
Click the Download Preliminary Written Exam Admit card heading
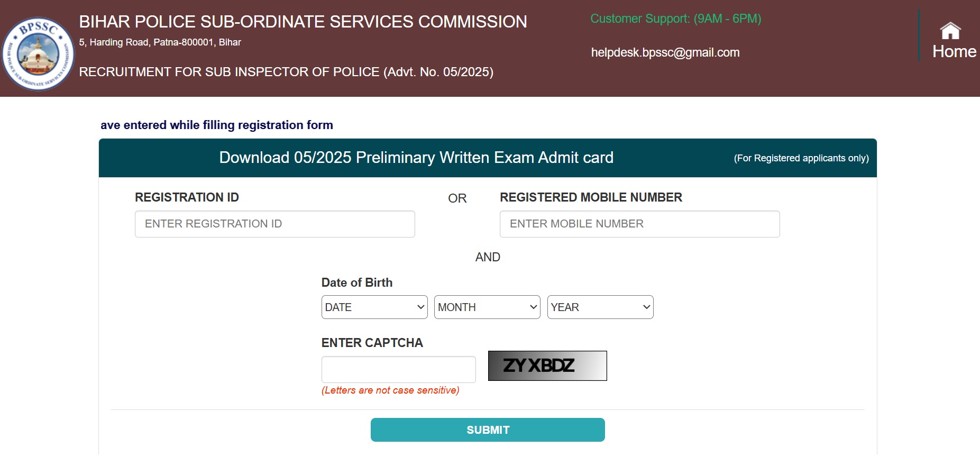click(416, 158)
